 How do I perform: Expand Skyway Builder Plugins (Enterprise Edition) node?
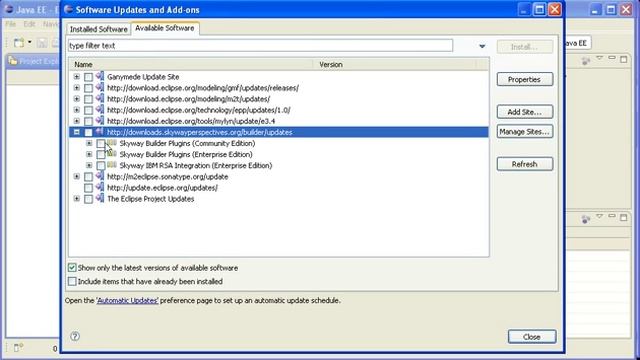point(89,154)
